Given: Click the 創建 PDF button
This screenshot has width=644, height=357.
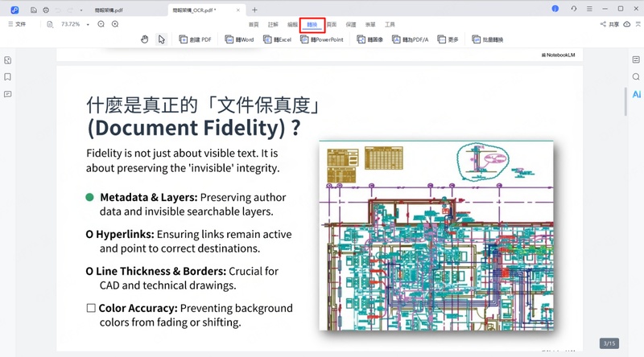Looking at the screenshot, I should point(195,39).
